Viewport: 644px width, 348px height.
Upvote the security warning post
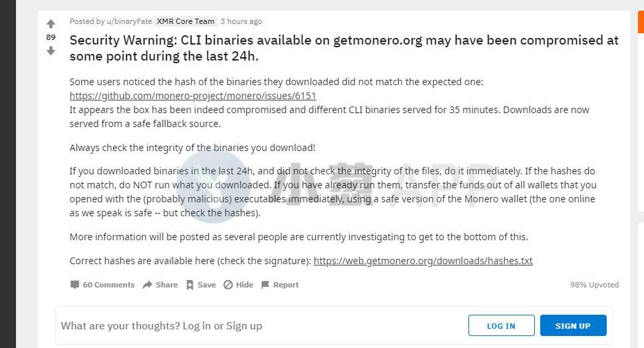click(51, 23)
